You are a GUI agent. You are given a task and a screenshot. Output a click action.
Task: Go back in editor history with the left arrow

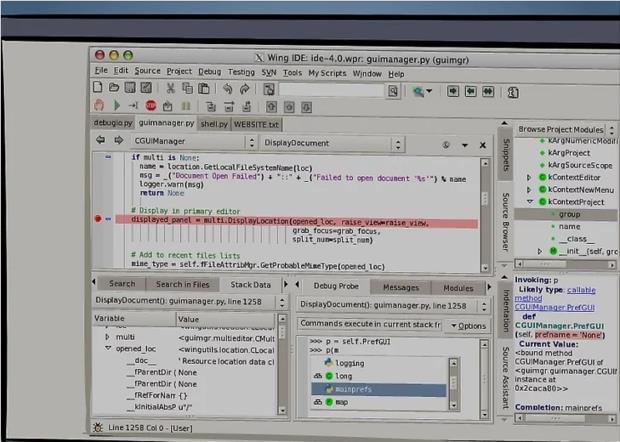click(100, 140)
